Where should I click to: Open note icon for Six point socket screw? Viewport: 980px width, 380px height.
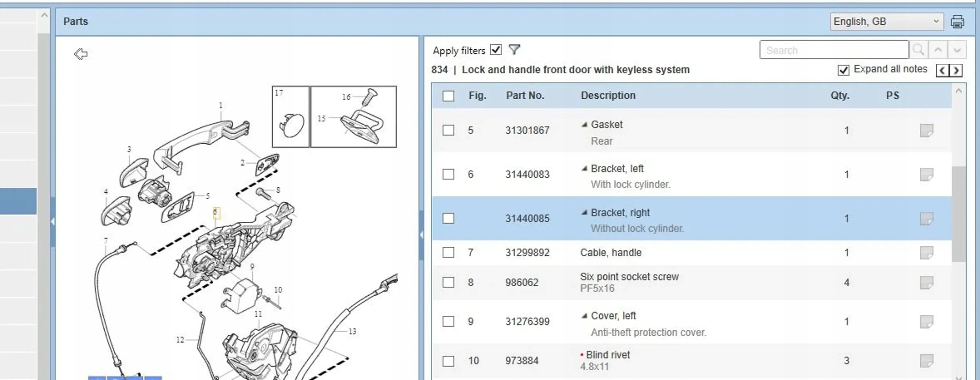tap(926, 282)
